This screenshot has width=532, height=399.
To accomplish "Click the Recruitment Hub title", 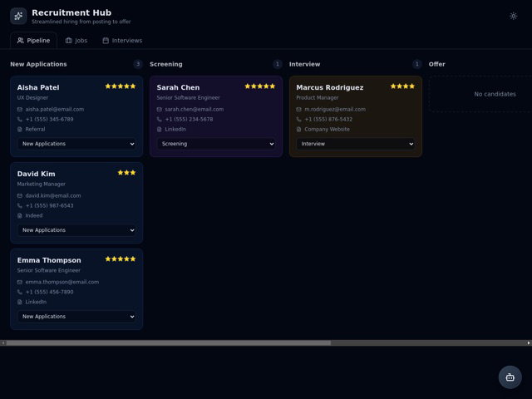I will 71,12.
